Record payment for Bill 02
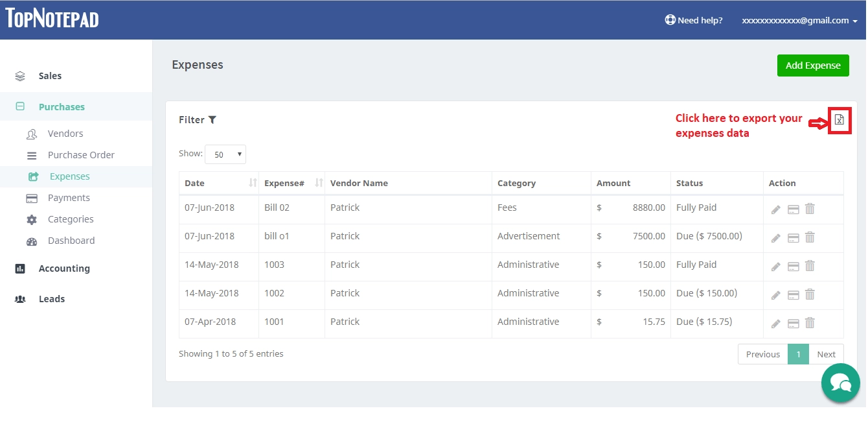The height and width of the screenshot is (428, 868). [793, 209]
